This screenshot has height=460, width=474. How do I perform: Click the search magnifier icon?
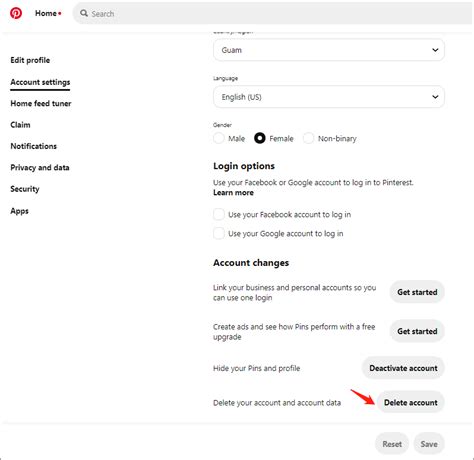(84, 13)
